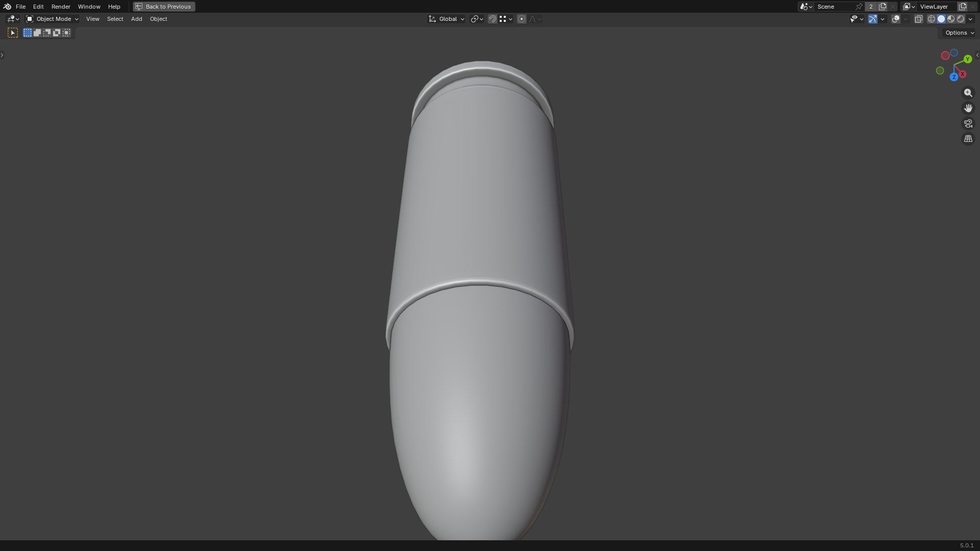Open the Blender logo application menu
Viewport: 980px width, 551px height.
7,7
